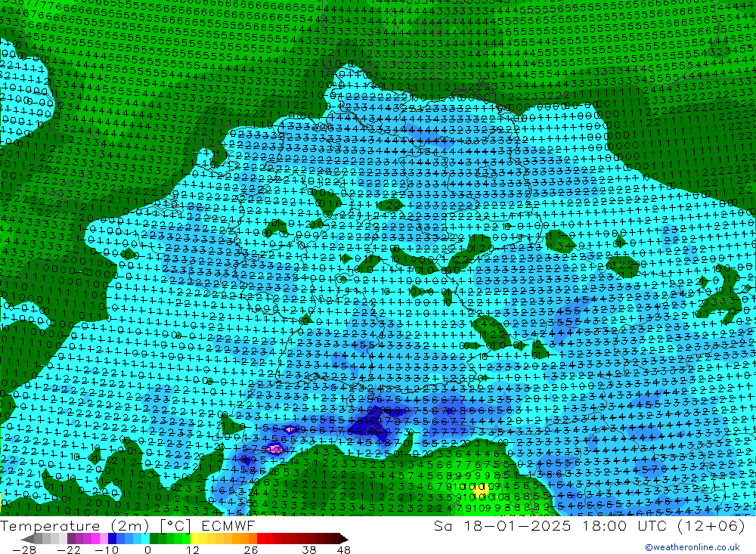Image resolution: width=756 pixels, height=554 pixels.
Task: Click the -22 legend label
Action: pos(69,550)
